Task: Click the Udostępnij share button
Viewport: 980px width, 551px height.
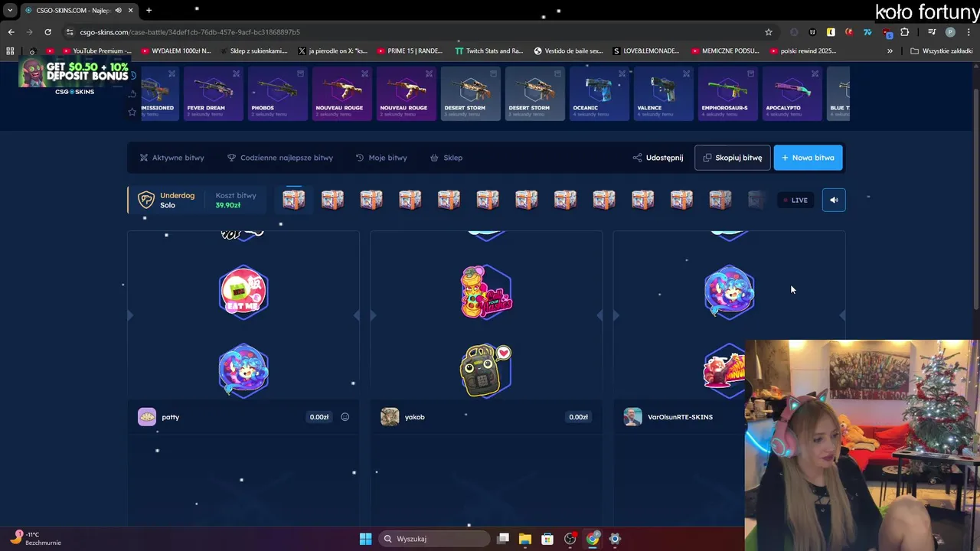Action: [658, 158]
